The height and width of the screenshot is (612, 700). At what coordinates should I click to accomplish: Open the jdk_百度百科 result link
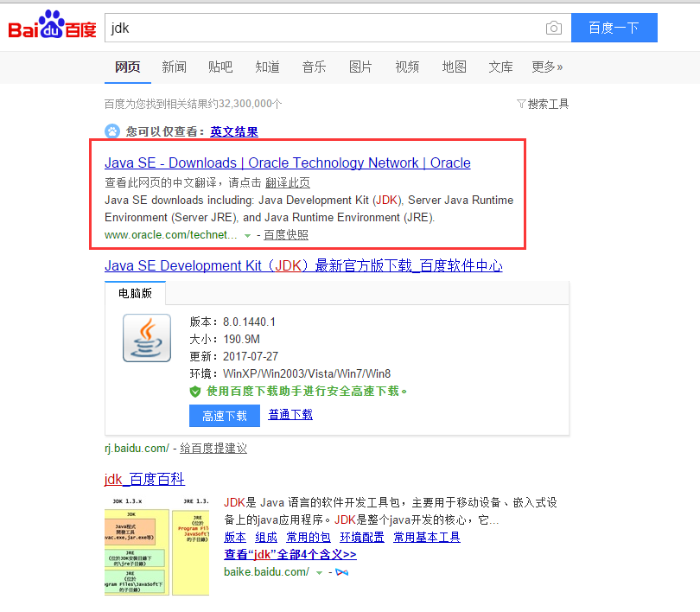click(x=144, y=480)
